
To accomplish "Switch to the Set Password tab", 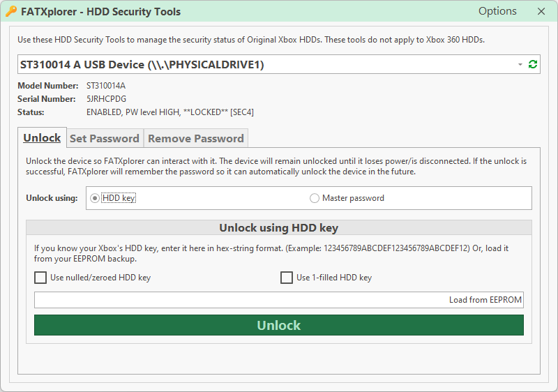I will pos(105,138).
